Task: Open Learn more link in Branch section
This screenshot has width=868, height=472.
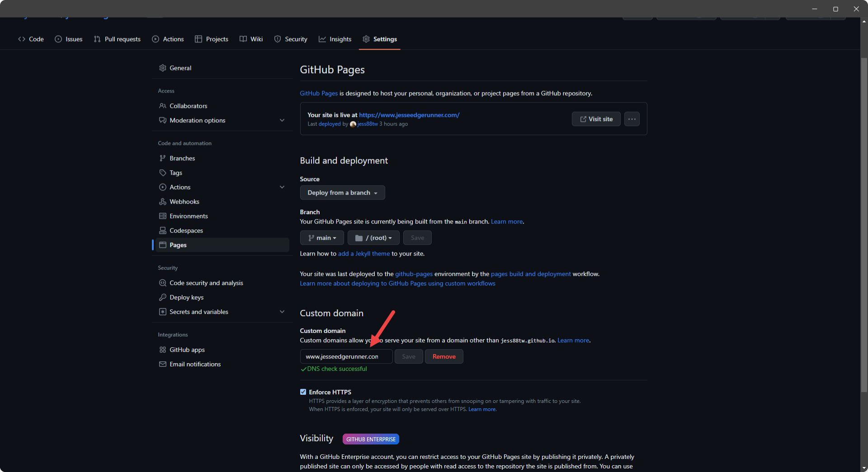Action: (x=507, y=221)
